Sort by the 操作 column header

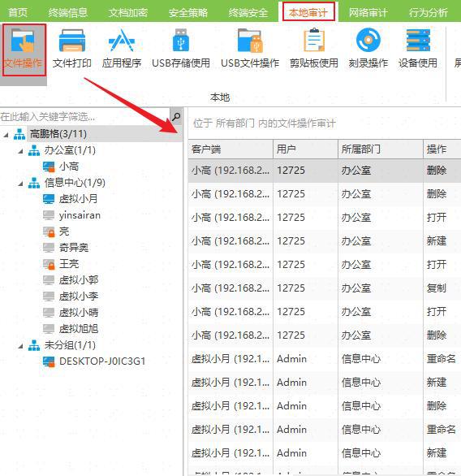442,149
